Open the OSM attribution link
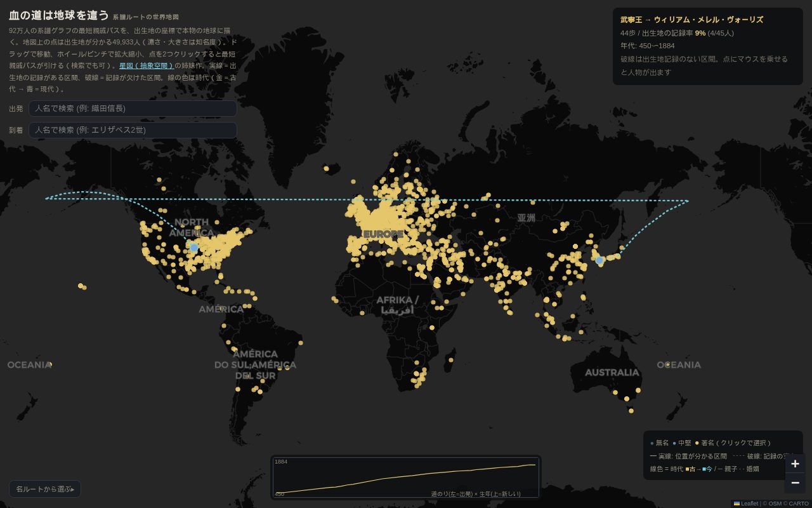This screenshot has width=812, height=508. (775, 504)
